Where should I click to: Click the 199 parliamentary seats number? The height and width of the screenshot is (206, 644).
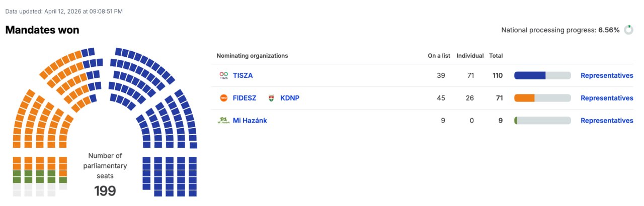point(105,191)
